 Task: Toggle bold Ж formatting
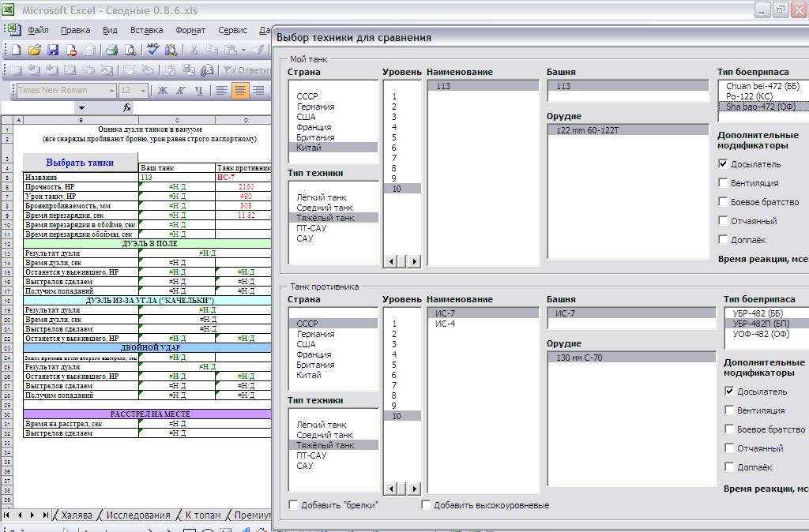[x=163, y=90]
